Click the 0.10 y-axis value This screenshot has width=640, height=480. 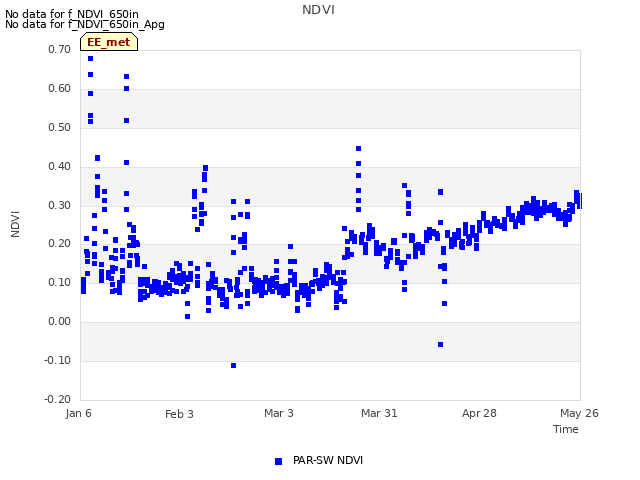tap(59, 282)
